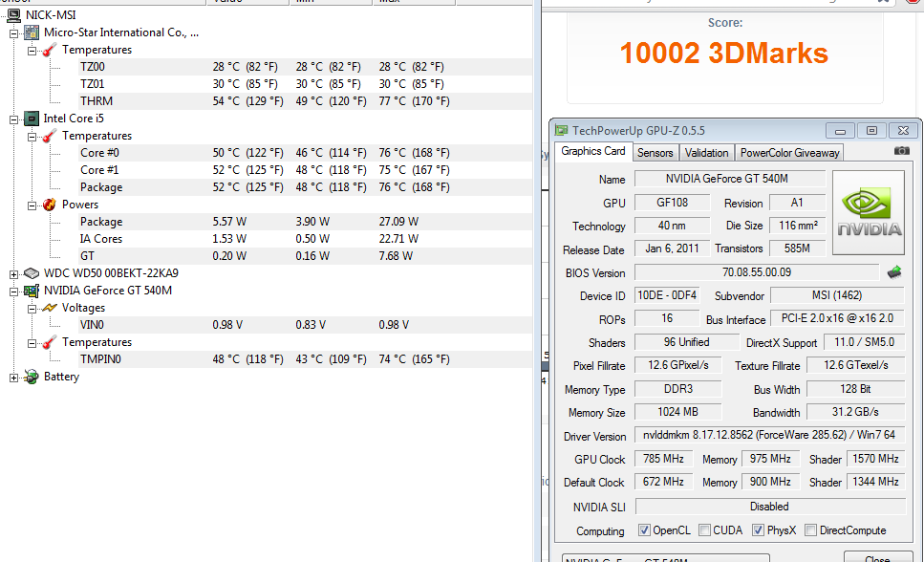Click the WDC hard drive icon
This screenshot has height=562, width=924.
coord(32,273)
